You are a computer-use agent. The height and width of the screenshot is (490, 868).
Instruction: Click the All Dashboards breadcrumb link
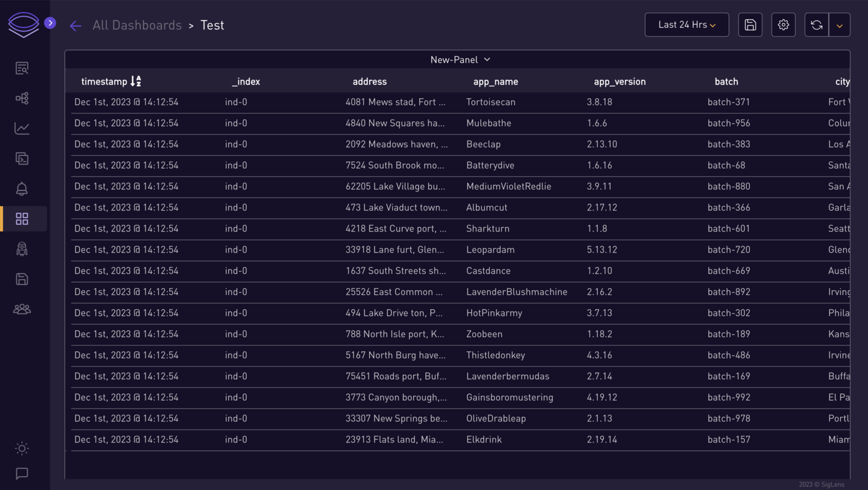137,25
